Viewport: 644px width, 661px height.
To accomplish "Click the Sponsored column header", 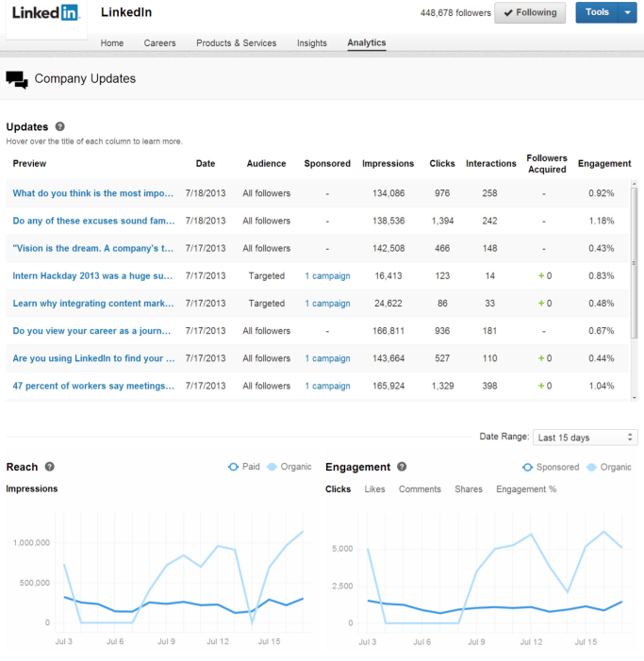I will coord(327,163).
